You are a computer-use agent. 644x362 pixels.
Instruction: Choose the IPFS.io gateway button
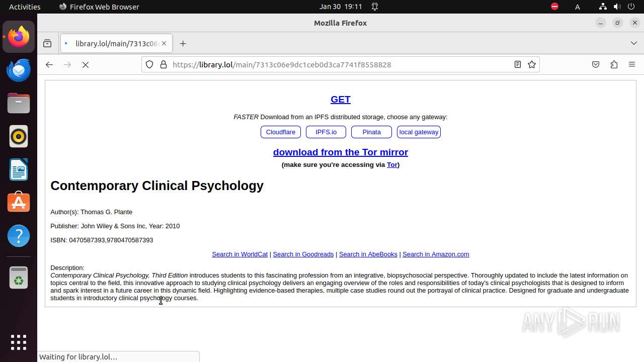point(326,132)
